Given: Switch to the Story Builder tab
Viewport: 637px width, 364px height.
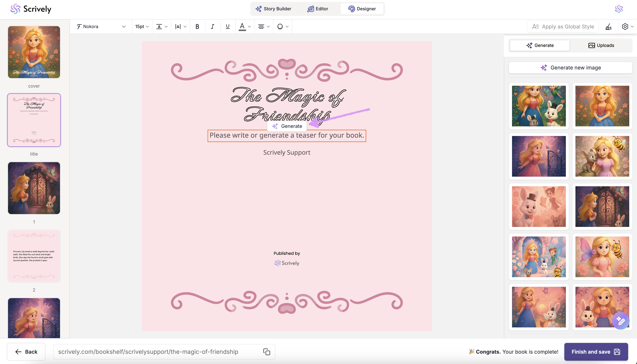Looking at the screenshot, I should 273,9.
